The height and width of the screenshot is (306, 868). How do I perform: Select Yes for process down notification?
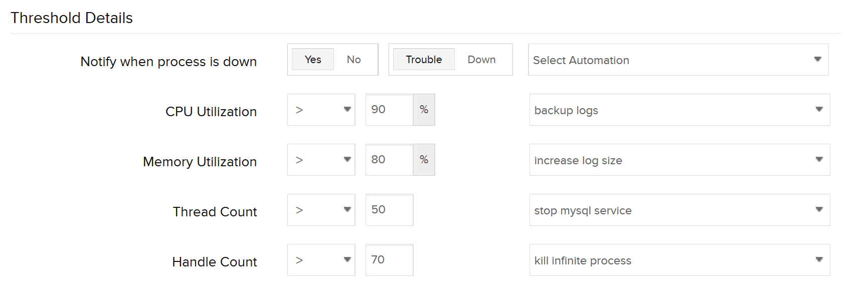tap(313, 60)
